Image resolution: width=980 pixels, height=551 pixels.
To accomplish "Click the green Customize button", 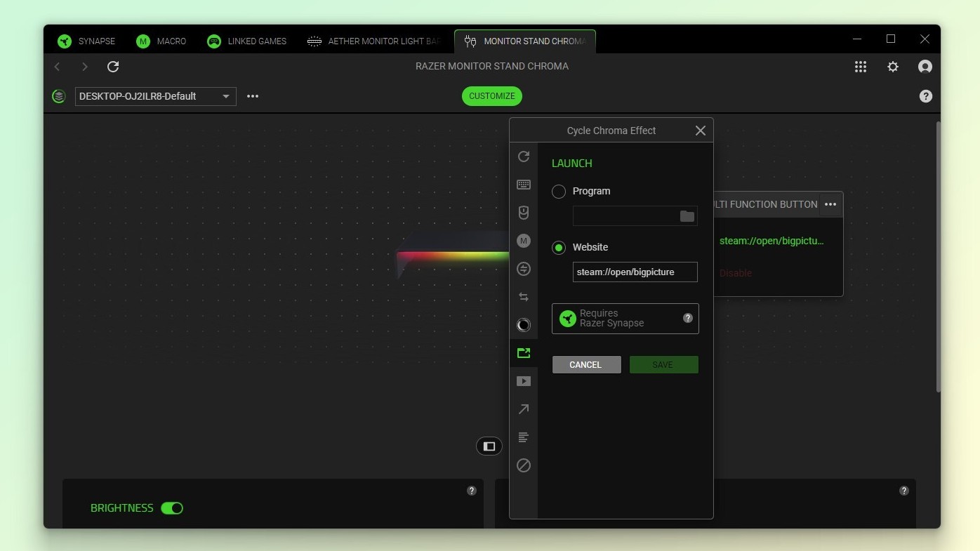I will pos(492,96).
